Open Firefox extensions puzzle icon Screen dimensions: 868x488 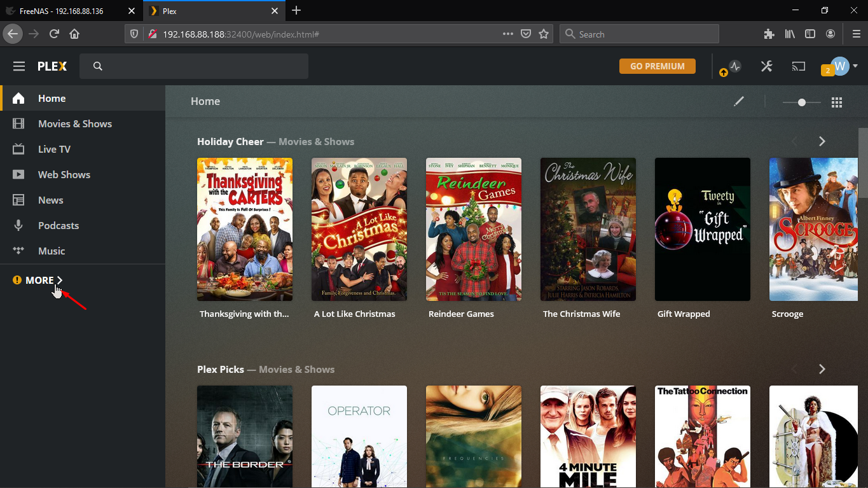(x=769, y=34)
